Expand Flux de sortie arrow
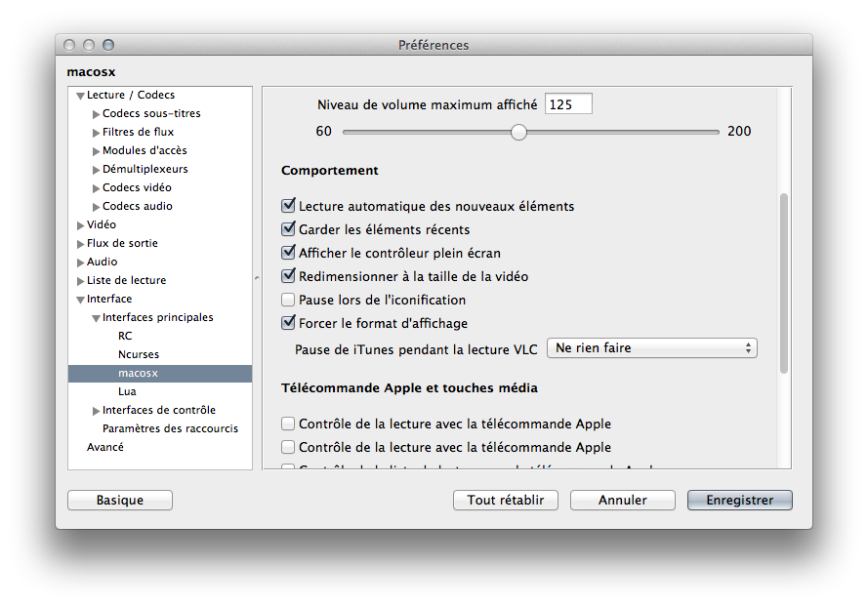 click(x=80, y=244)
